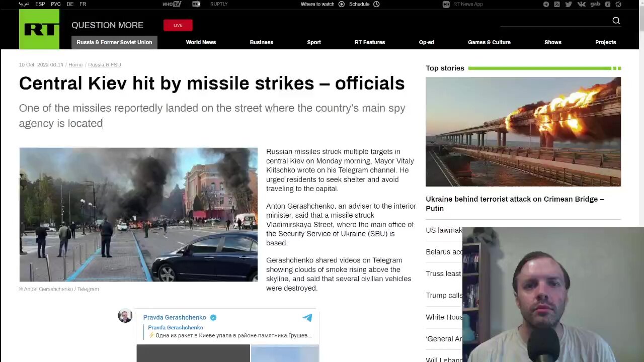Click the clock icon beside Schedule
This screenshot has width=644, height=362.
click(376, 4)
